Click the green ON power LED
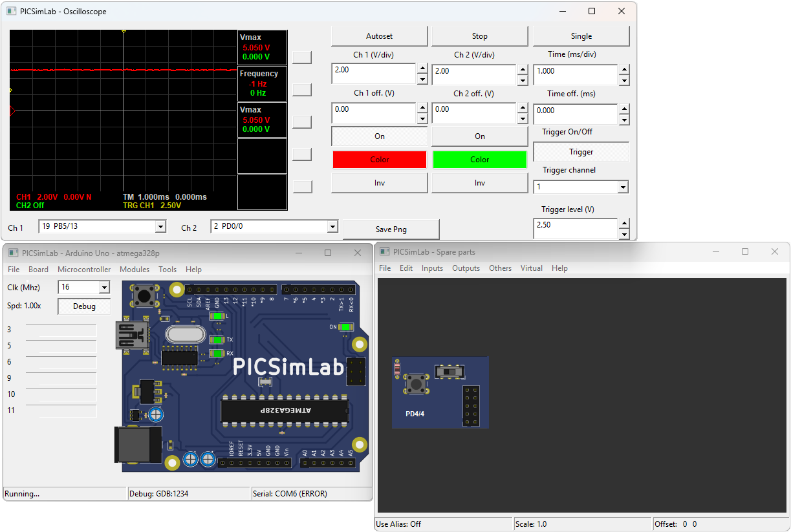791x532 pixels. pyautogui.click(x=345, y=327)
